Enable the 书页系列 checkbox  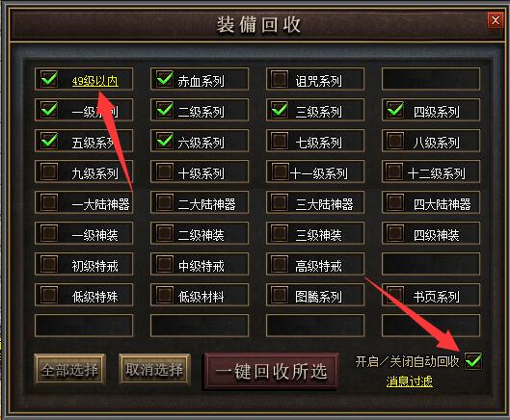click(x=395, y=294)
